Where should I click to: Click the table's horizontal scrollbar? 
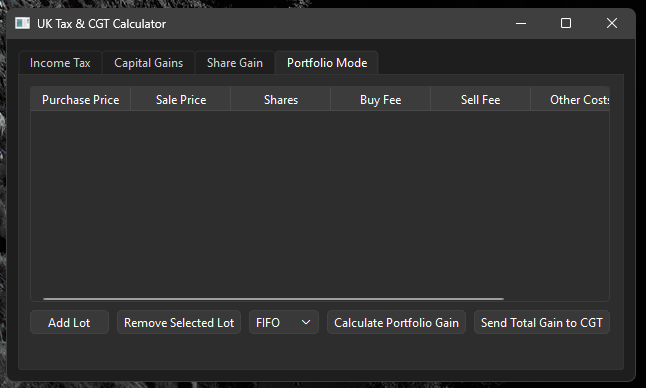tap(273, 299)
